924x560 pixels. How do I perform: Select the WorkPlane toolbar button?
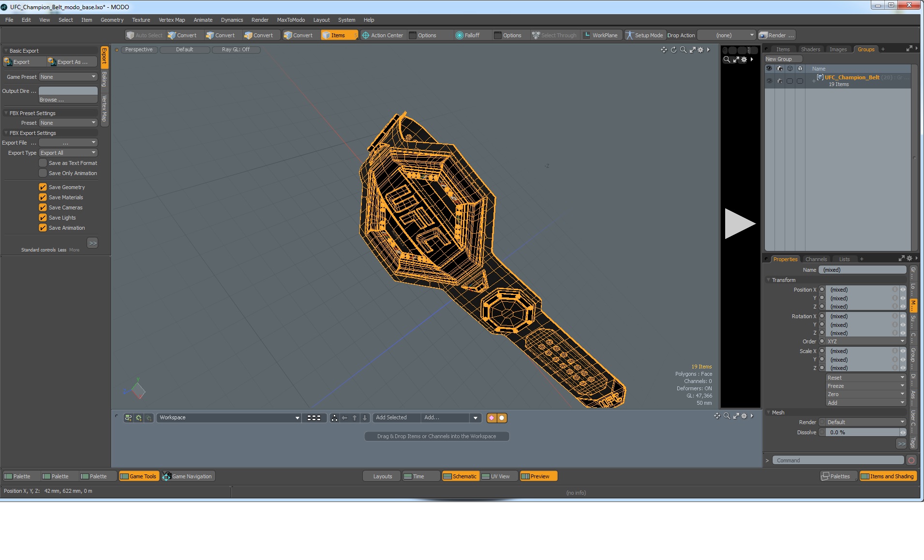(600, 35)
